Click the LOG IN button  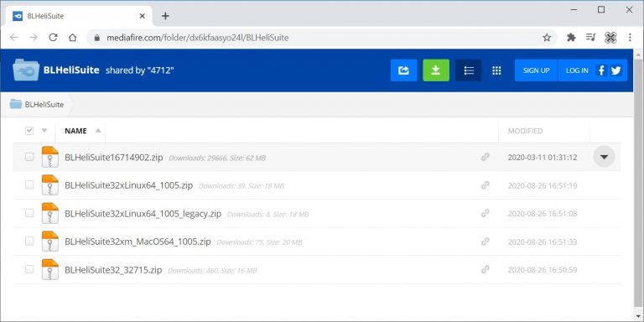pyautogui.click(x=577, y=70)
